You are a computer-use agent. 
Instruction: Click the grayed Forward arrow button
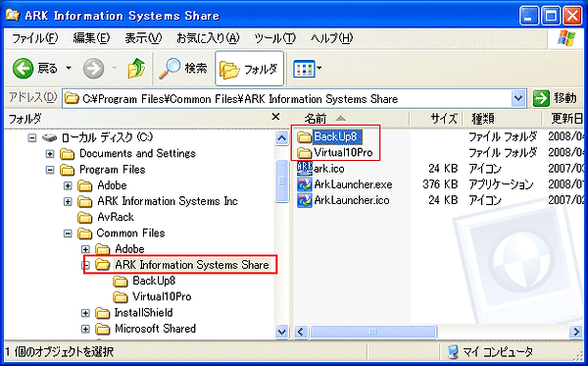[93, 69]
